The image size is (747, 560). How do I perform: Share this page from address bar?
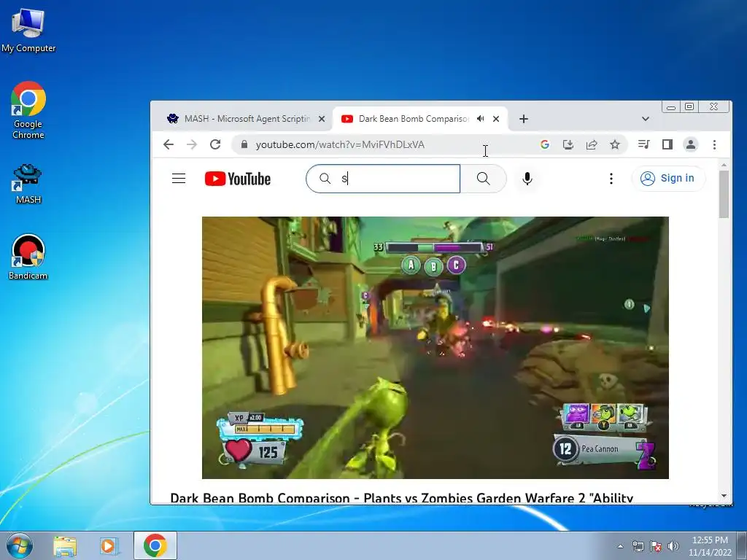click(591, 144)
